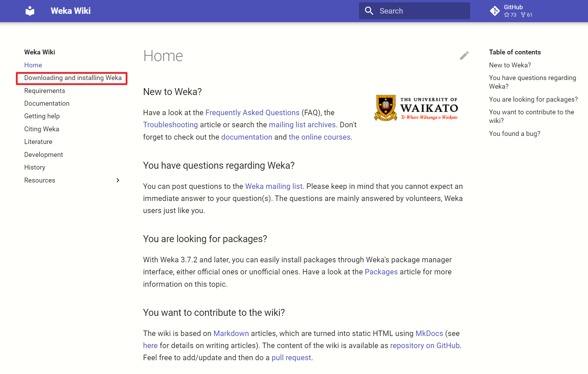Open Documentation sidebar entry
588x374 pixels.
coord(47,103)
